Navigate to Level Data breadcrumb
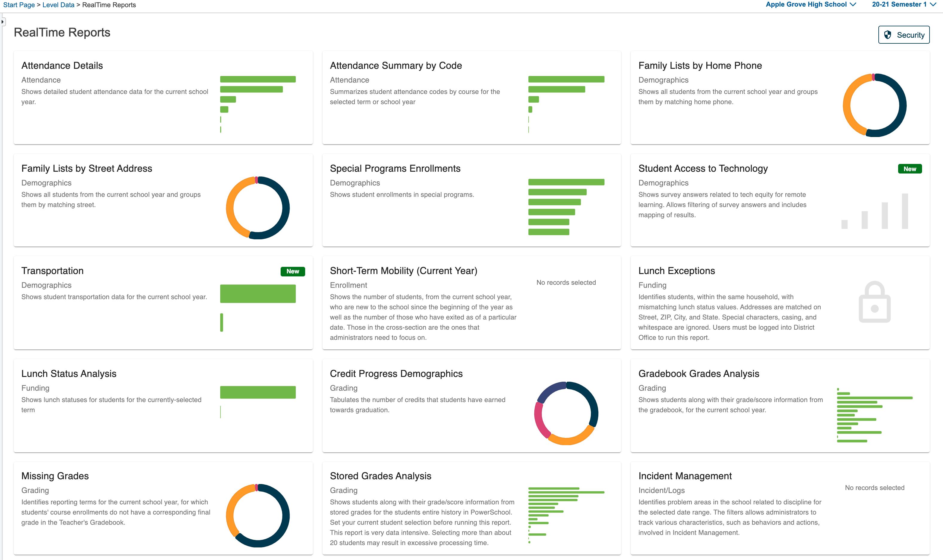Image resolution: width=943 pixels, height=560 pixels. [58, 5]
